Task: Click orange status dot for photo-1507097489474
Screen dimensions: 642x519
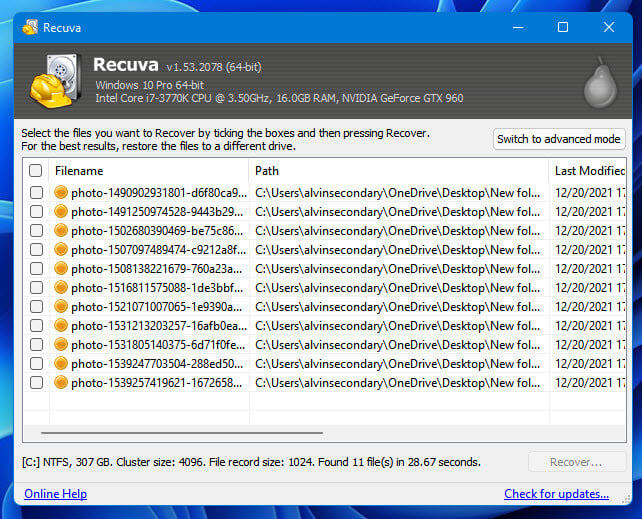Action: 61,249
